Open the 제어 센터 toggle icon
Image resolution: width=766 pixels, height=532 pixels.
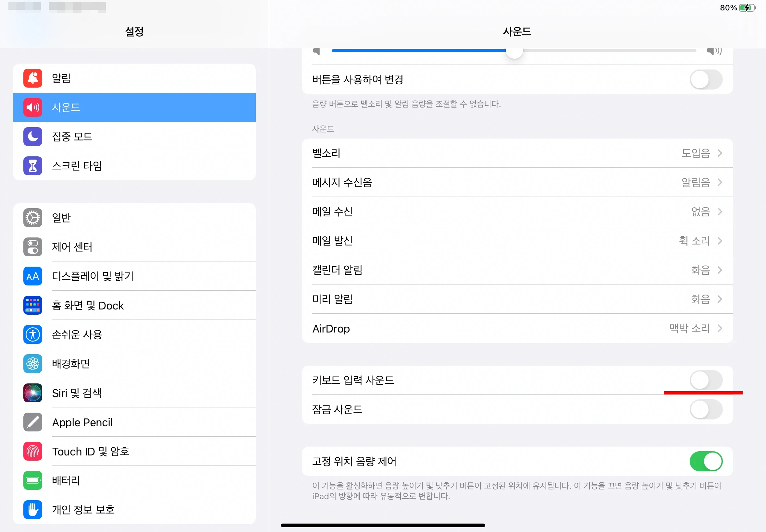point(33,247)
